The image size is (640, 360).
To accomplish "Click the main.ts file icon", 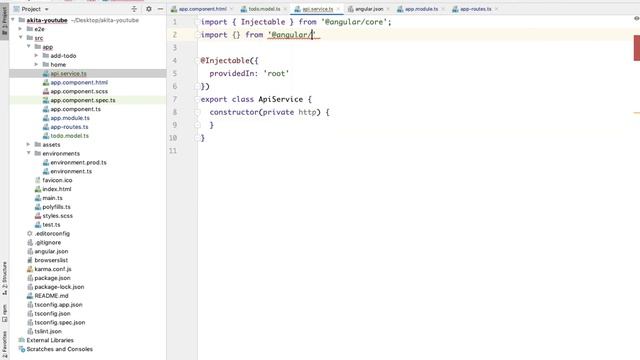I will pyautogui.click(x=38, y=198).
